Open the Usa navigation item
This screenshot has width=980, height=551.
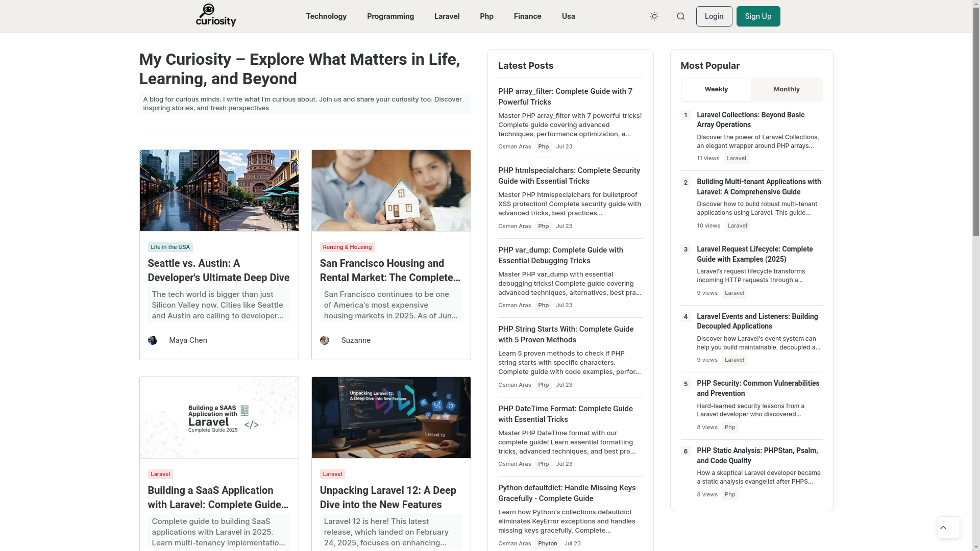click(568, 16)
